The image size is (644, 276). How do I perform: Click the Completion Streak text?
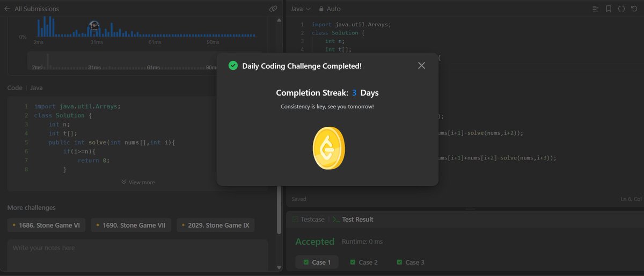pyautogui.click(x=327, y=92)
